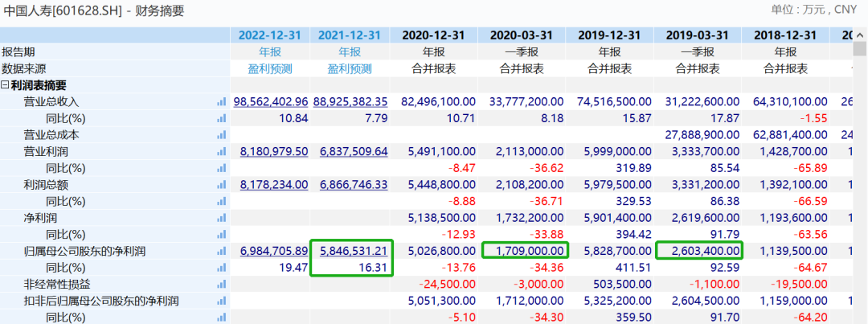868x324 pixels.
Task: Open forecast net profit link 5,846,531.21
Action: click(353, 252)
